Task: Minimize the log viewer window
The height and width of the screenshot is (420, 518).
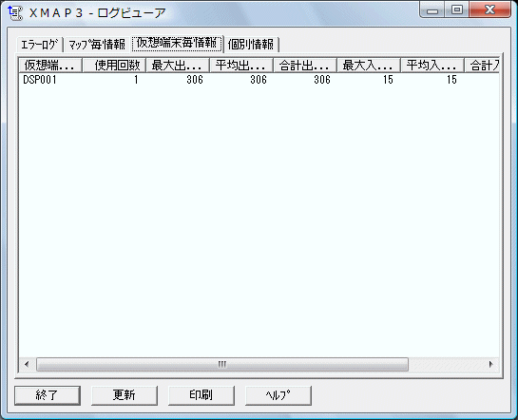Action: (432, 10)
